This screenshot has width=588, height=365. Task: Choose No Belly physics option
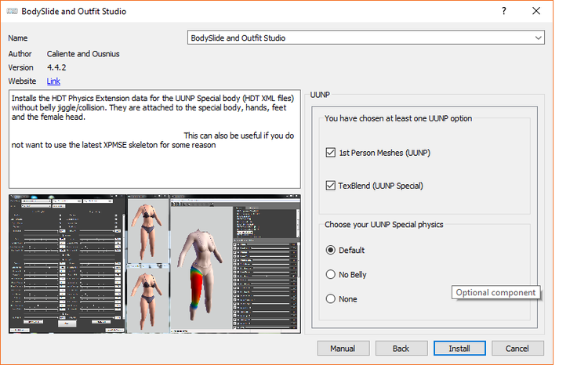(330, 274)
